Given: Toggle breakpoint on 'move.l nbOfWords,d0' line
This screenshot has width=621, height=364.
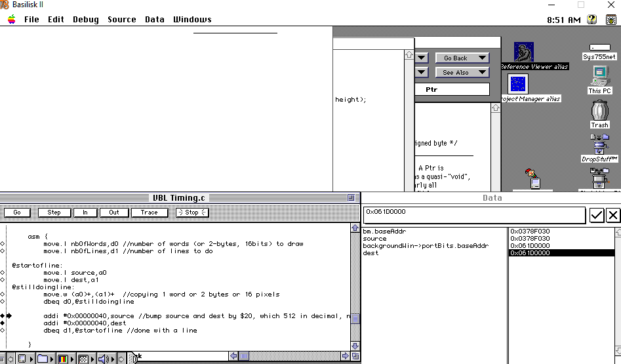Looking at the screenshot, I should [x=3, y=244].
